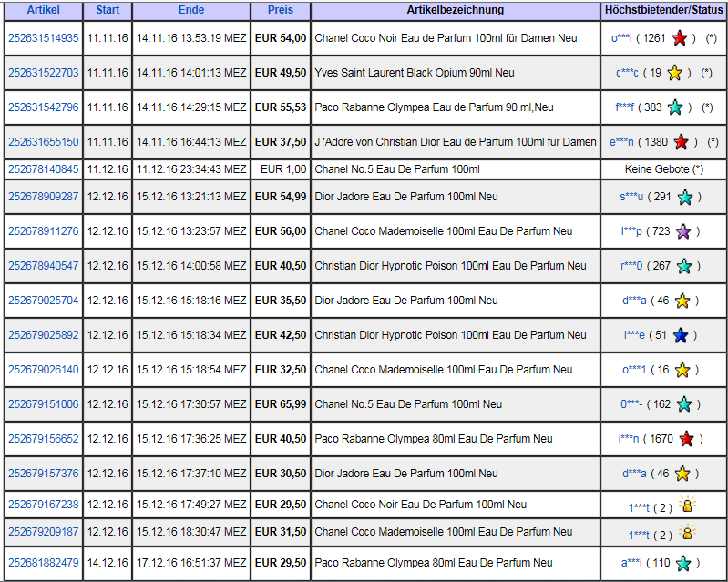
Task: Click the turquoise star beside r***0
Action: pyautogui.click(x=684, y=266)
